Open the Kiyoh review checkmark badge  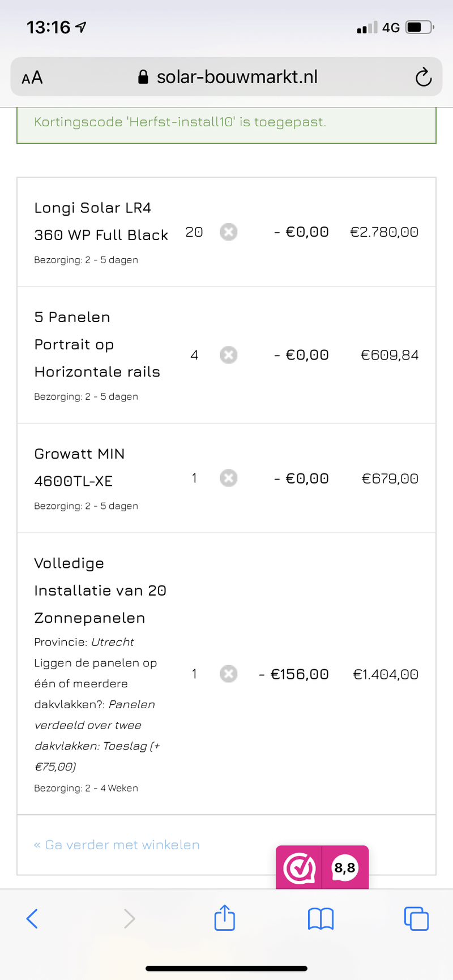pyautogui.click(x=299, y=867)
